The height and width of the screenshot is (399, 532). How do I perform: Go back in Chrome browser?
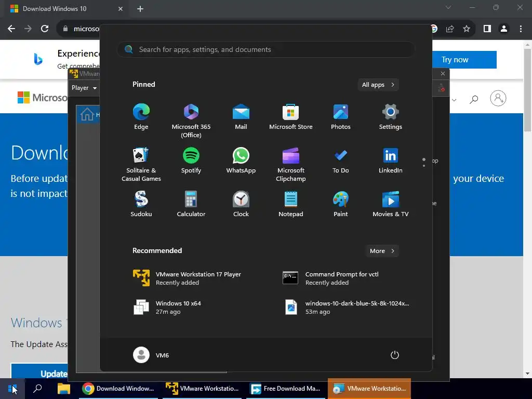point(11,29)
